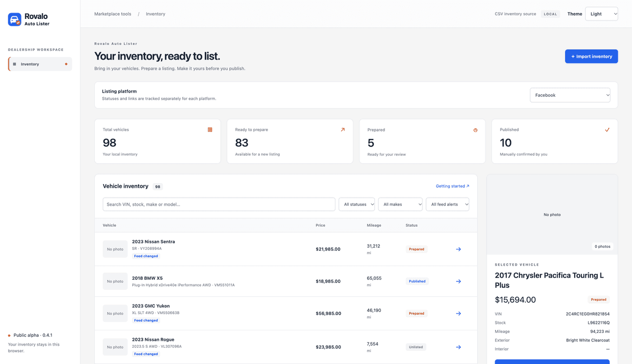
Task: Click the Price column header
Action: pos(320,225)
